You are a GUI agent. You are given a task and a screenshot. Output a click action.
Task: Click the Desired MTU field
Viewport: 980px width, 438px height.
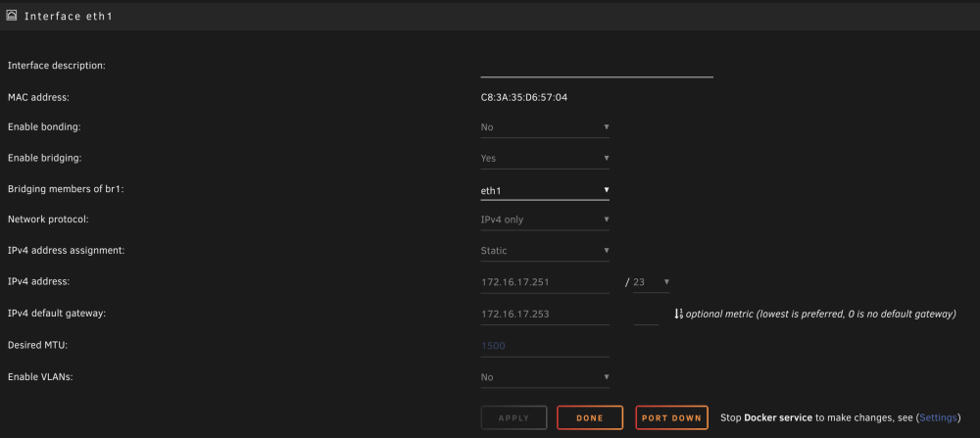545,346
